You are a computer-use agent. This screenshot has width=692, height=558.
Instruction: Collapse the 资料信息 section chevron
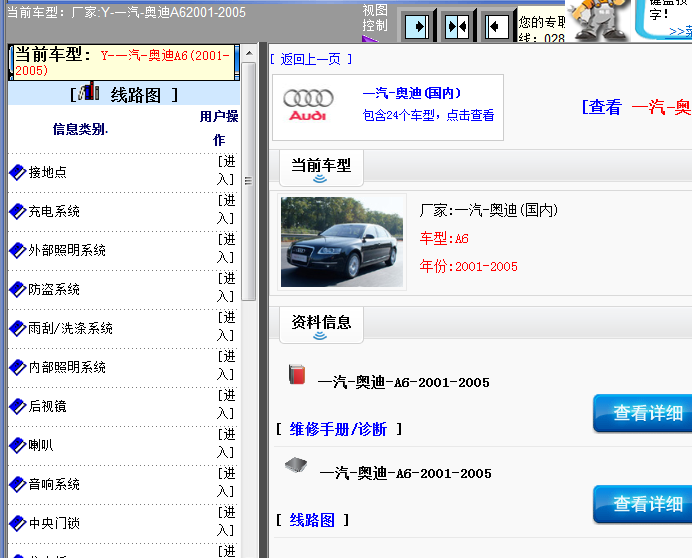[x=320, y=336]
